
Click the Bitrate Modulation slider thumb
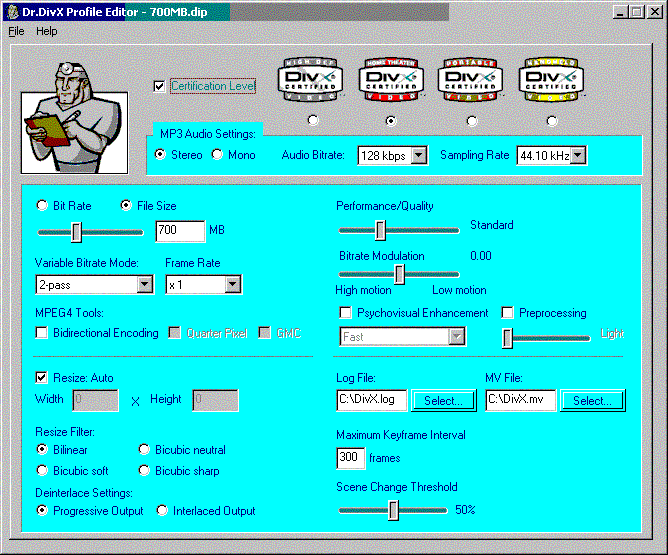[399, 274]
